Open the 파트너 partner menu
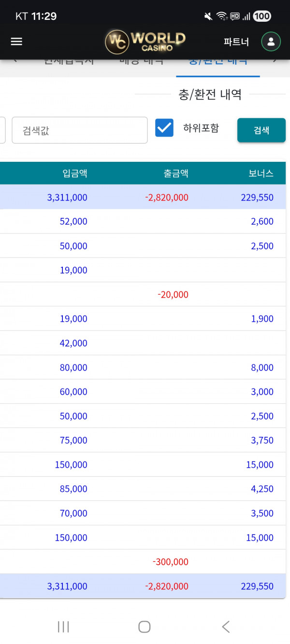The image size is (290, 644). click(236, 42)
